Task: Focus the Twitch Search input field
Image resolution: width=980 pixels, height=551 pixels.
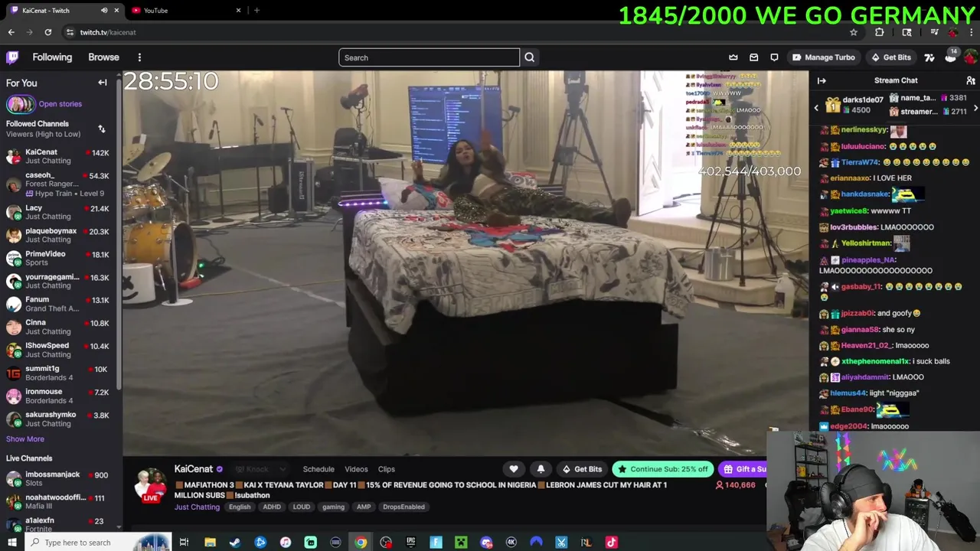Action: tap(429, 57)
